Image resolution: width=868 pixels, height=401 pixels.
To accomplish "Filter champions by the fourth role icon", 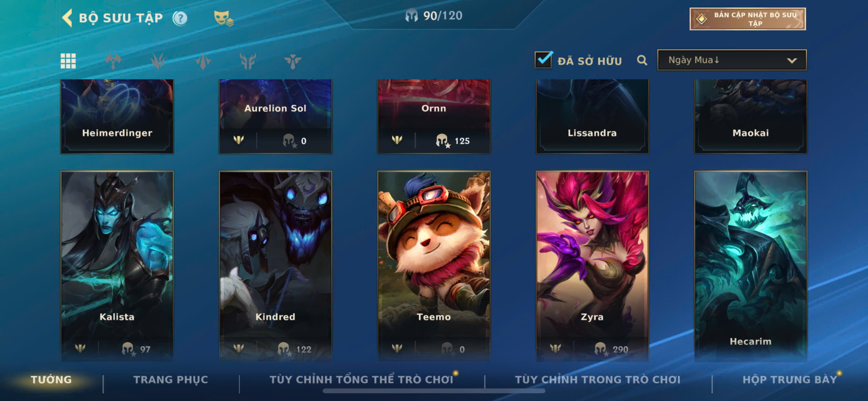I will pyautogui.click(x=248, y=61).
